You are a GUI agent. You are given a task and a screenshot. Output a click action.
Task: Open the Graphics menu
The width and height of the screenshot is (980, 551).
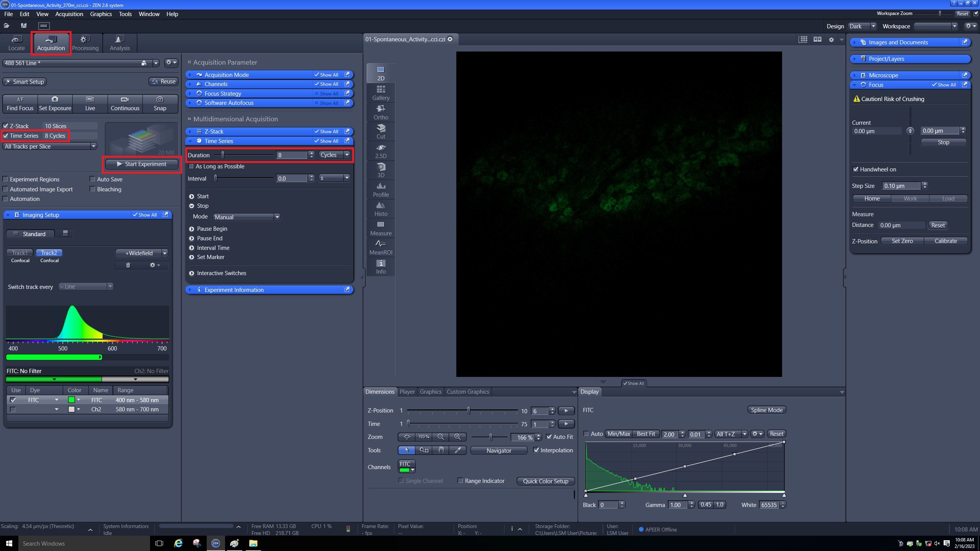(x=101, y=14)
